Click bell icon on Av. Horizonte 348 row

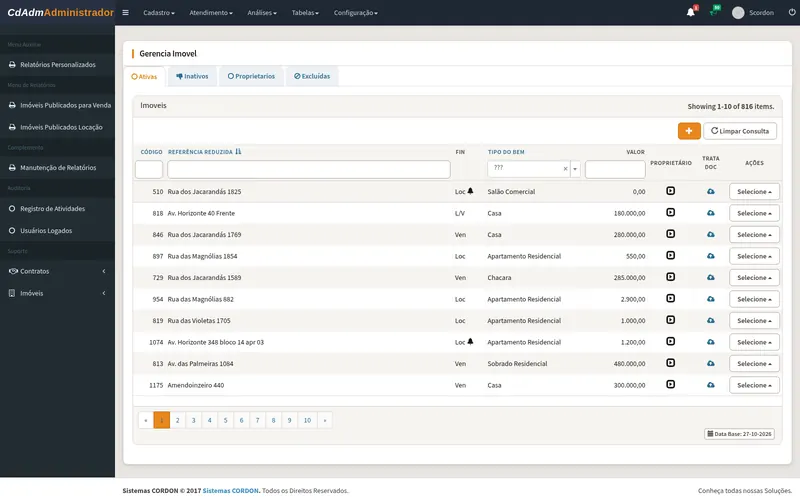coord(470,341)
